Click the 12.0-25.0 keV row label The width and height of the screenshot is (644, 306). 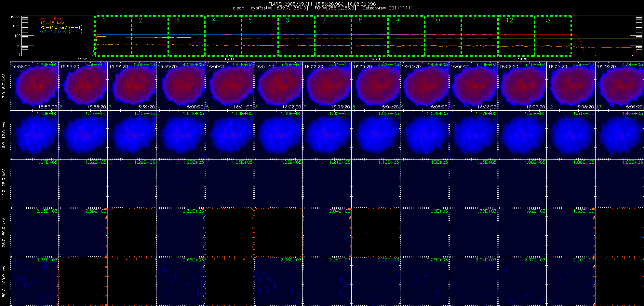(x=4, y=184)
